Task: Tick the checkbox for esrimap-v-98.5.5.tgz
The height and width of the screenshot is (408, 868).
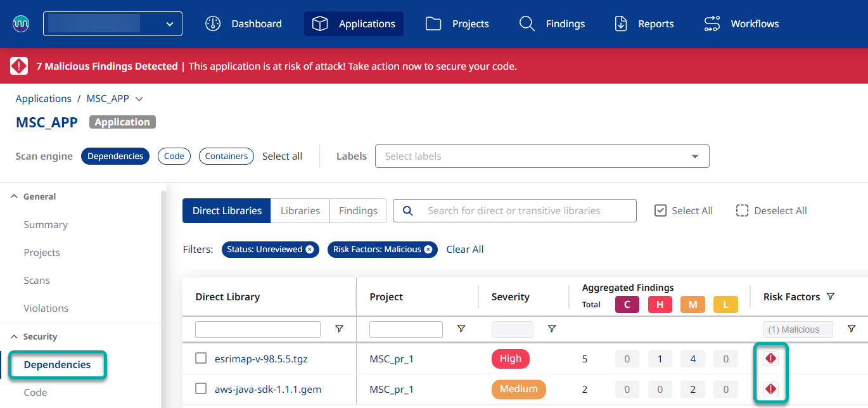Action: 201,359
